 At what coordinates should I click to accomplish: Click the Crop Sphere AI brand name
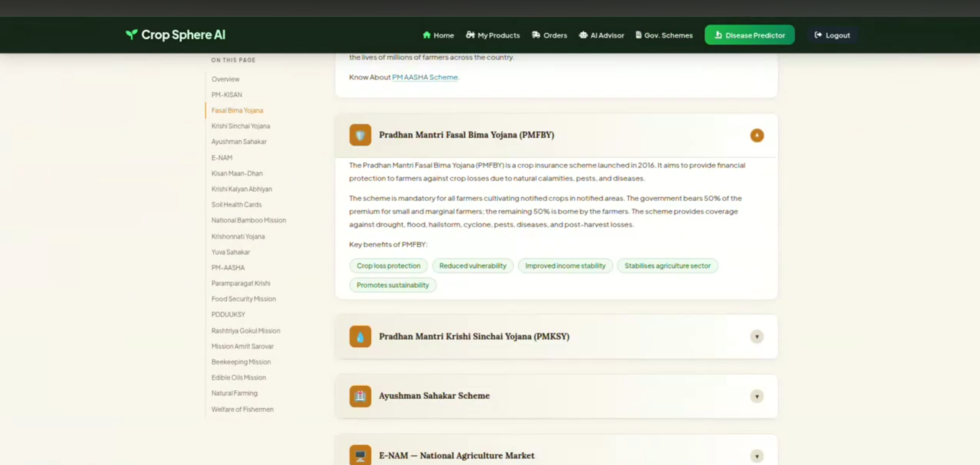click(183, 35)
